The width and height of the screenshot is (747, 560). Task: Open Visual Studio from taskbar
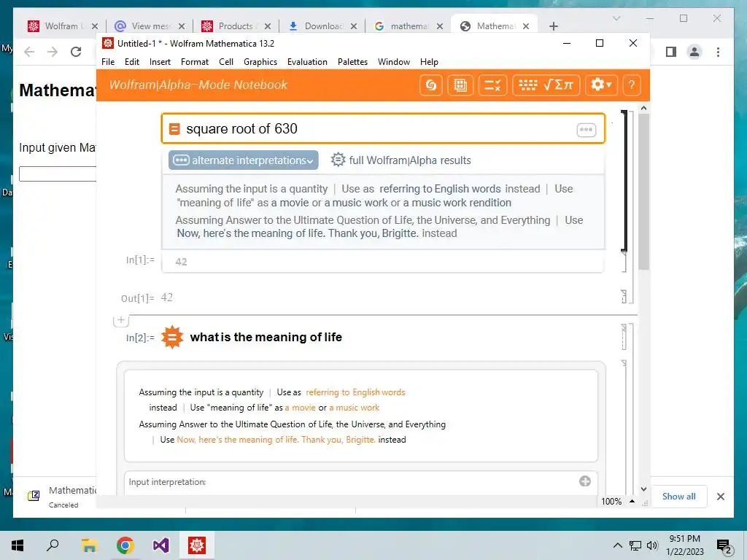(161, 545)
